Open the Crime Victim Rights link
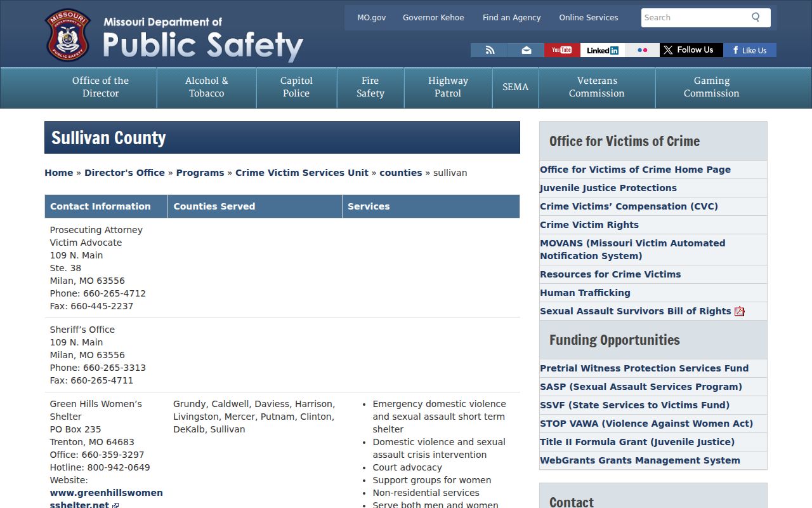Screen dimensions: 812x508 pos(589,225)
